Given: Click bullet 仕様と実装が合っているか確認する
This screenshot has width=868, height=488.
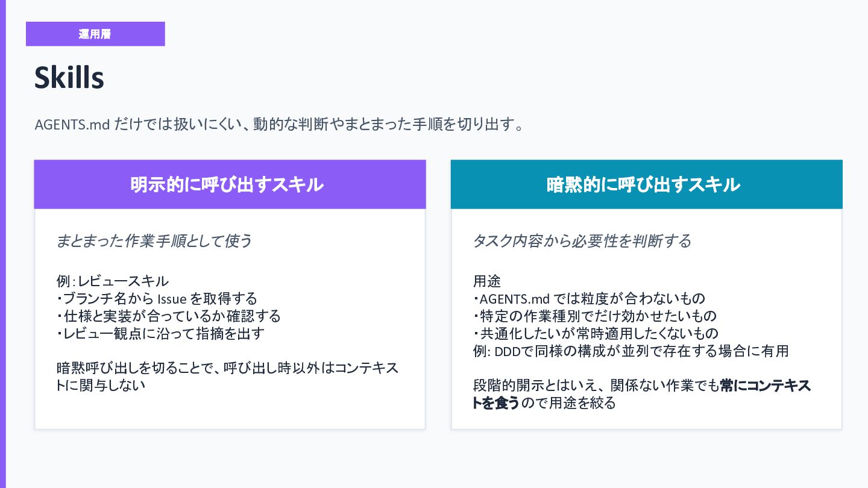Looking at the screenshot, I should point(169,316).
